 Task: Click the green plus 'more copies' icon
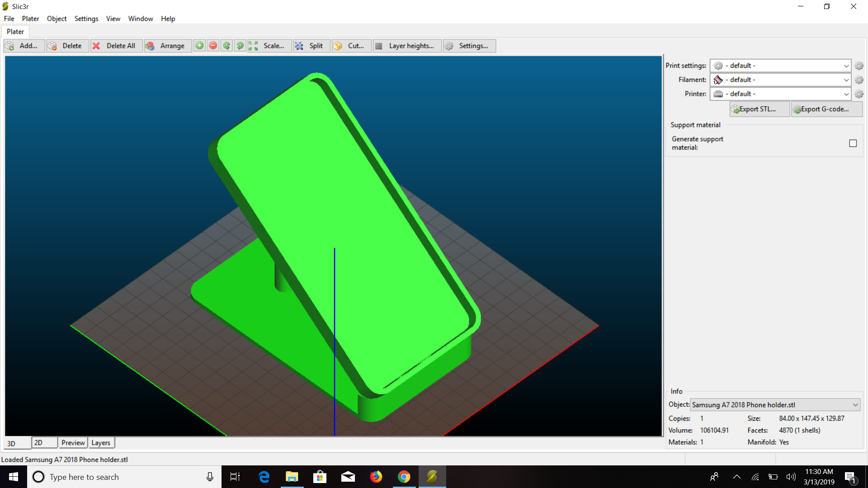pos(199,46)
